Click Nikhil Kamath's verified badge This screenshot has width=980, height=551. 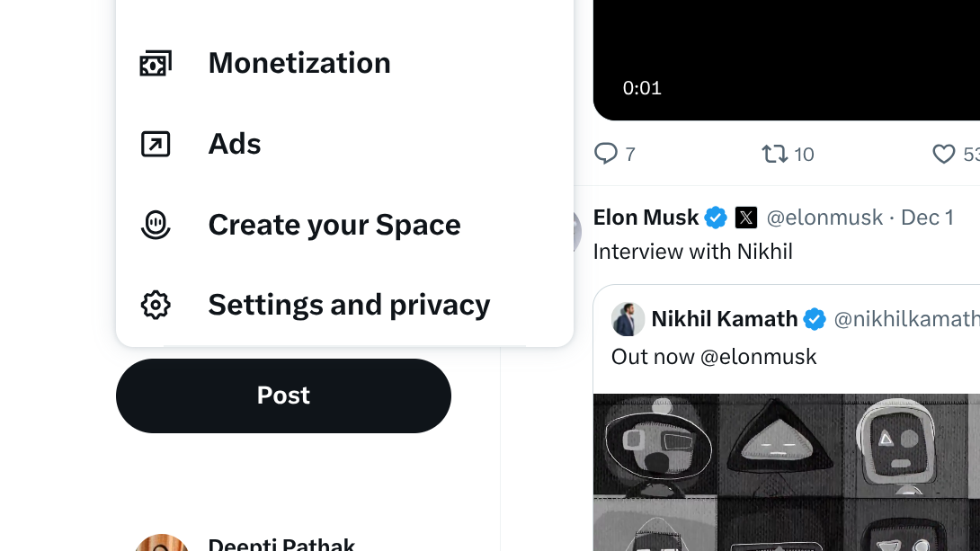click(815, 319)
